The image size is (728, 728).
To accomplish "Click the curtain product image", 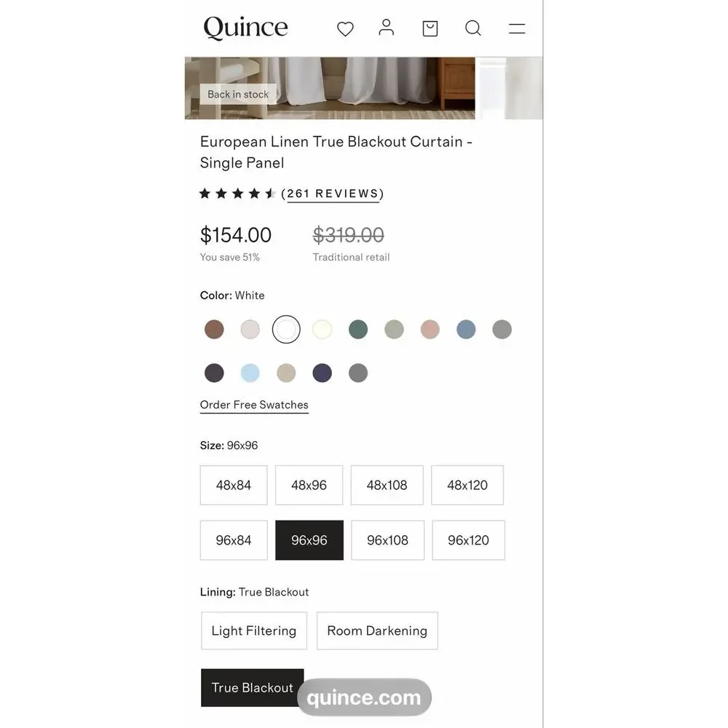I will pos(330,88).
